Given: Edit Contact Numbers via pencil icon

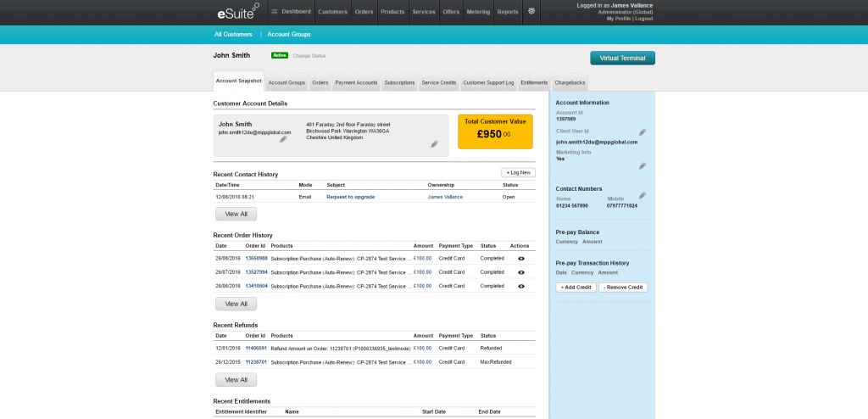Looking at the screenshot, I should (643, 195).
